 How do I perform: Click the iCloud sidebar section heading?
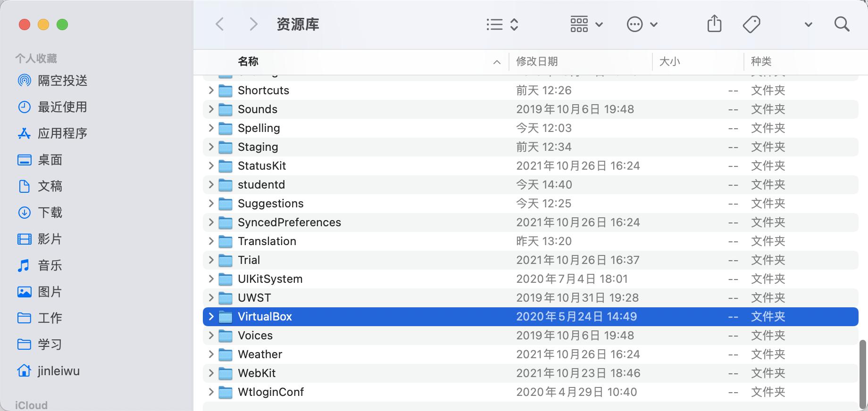[31, 405]
